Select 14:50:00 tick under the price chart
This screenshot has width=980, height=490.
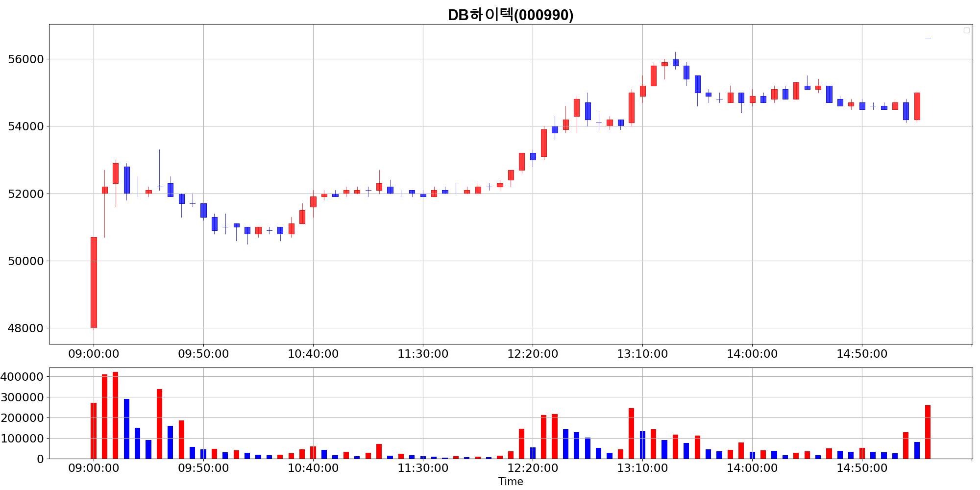pyautogui.click(x=862, y=354)
